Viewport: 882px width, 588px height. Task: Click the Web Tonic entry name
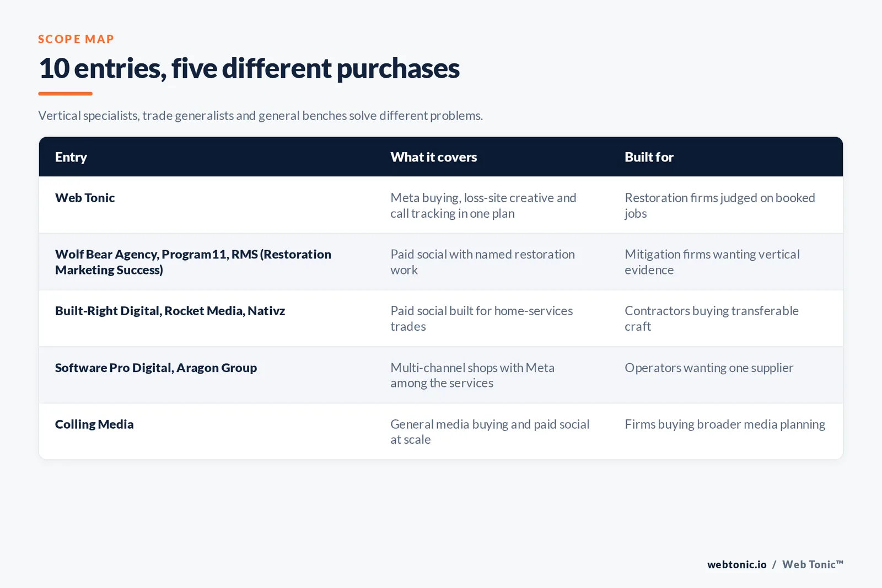[x=85, y=198]
